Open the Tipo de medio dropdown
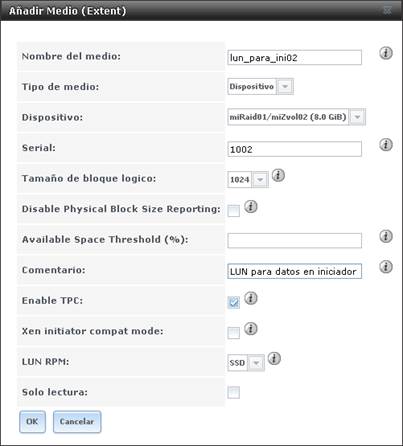The height and width of the screenshot is (446, 403). 260,87
